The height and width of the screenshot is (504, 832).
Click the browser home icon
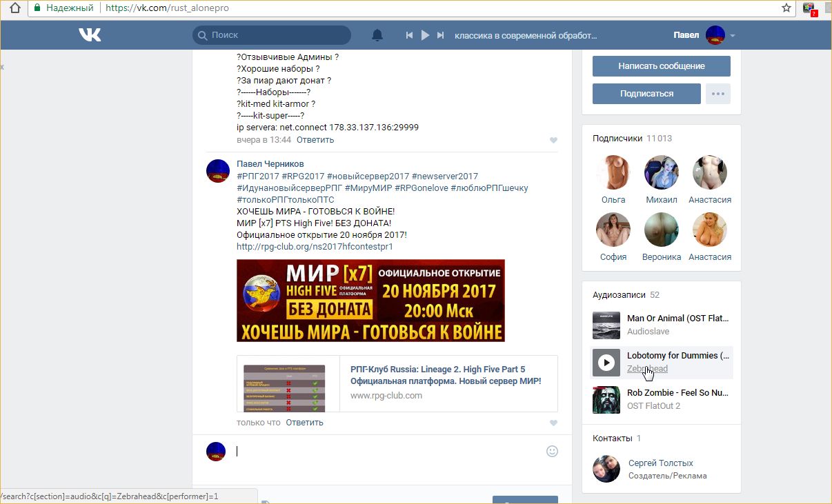click(x=15, y=8)
